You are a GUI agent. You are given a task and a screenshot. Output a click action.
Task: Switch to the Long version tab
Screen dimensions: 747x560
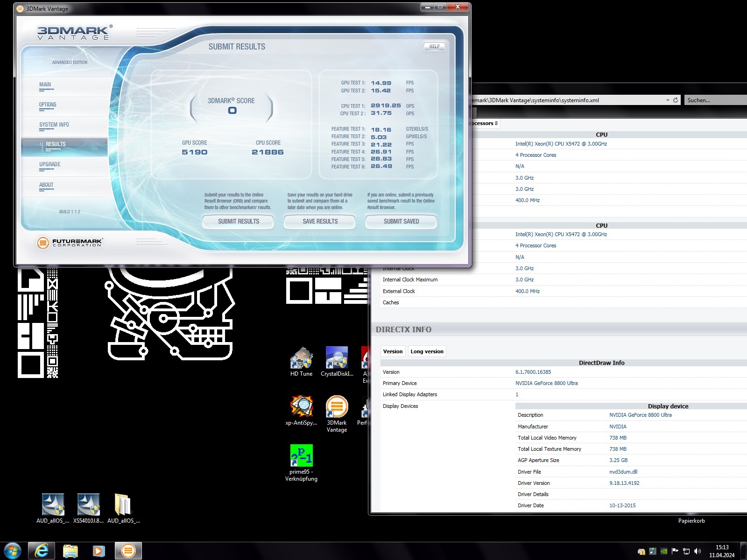(x=427, y=351)
